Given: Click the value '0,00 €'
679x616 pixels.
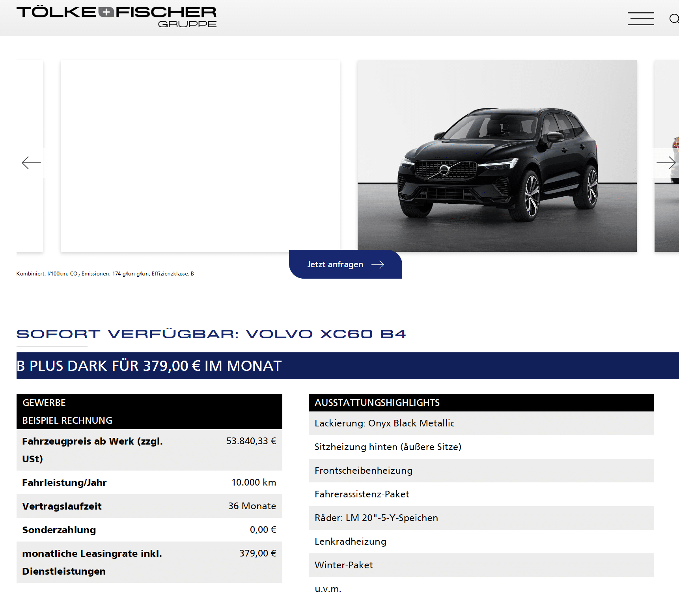Looking at the screenshot, I should [x=263, y=530].
